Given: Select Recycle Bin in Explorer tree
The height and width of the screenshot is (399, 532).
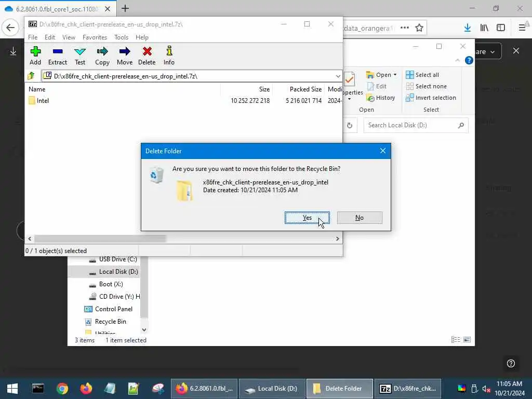Looking at the screenshot, I should [x=105, y=322].
